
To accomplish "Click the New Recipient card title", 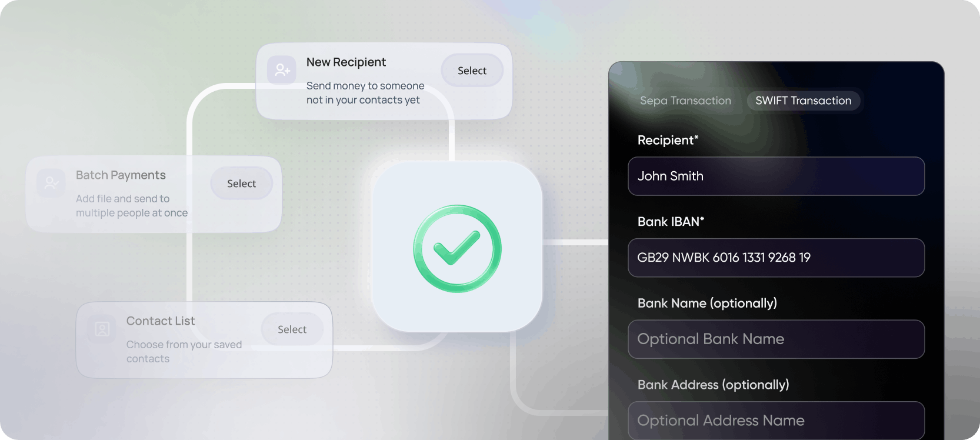I will 346,62.
